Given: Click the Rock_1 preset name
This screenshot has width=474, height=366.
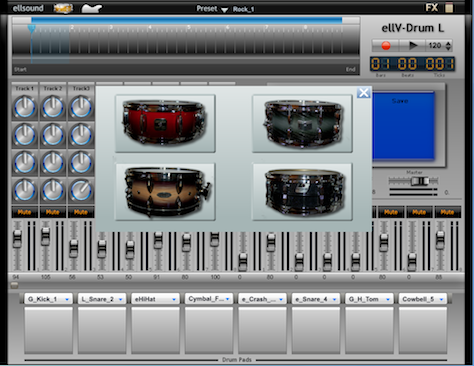Looking at the screenshot, I should (x=243, y=9).
